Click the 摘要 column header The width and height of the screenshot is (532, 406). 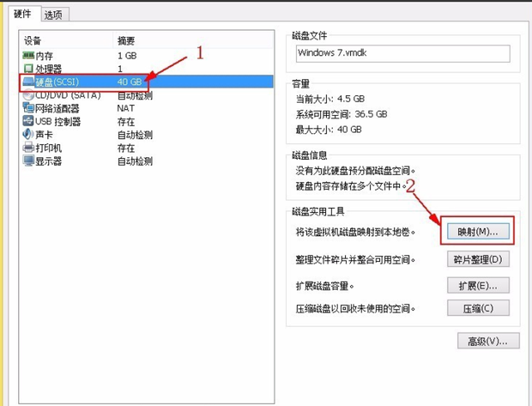coord(193,40)
